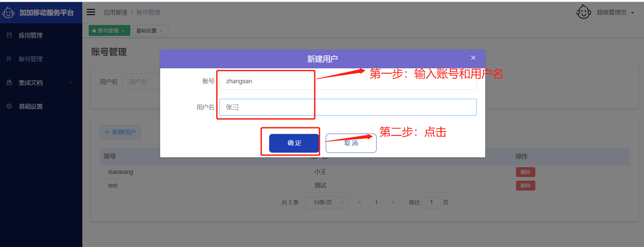Focus the 用户名 field in the dialog
644x247 pixels.
tap(348, 107)
